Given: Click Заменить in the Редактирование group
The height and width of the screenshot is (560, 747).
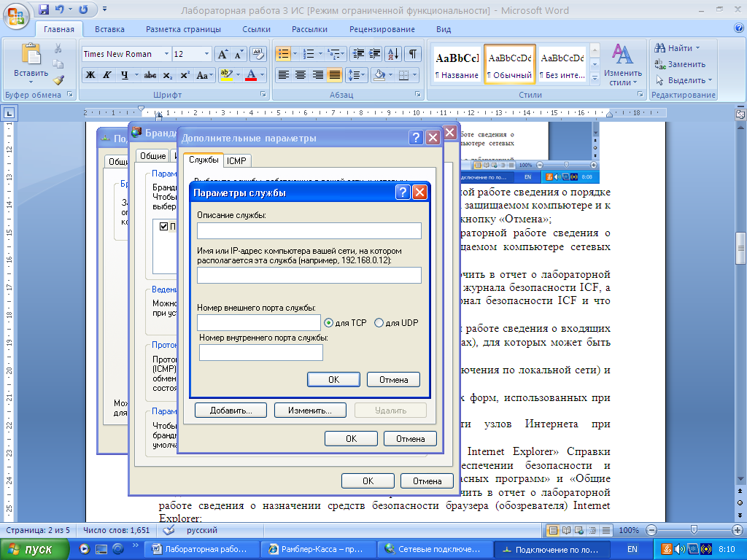Looking at the screenshot, I should click(681, 64).
